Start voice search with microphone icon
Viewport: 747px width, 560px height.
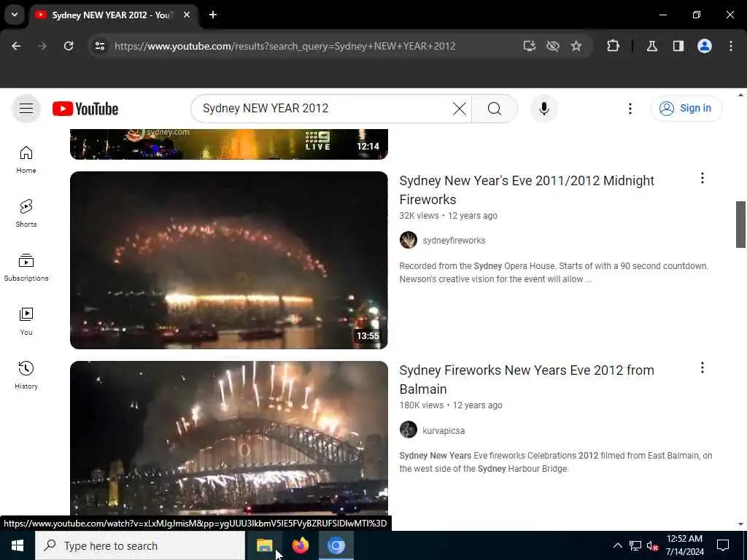click(543, 109)
